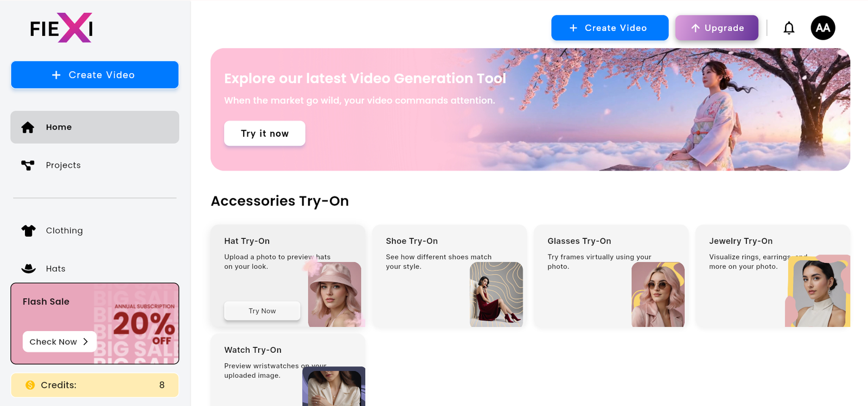Click the Glasses Try-On model thumbnail
The image size is (868, 406).
[x=658, y=295]
